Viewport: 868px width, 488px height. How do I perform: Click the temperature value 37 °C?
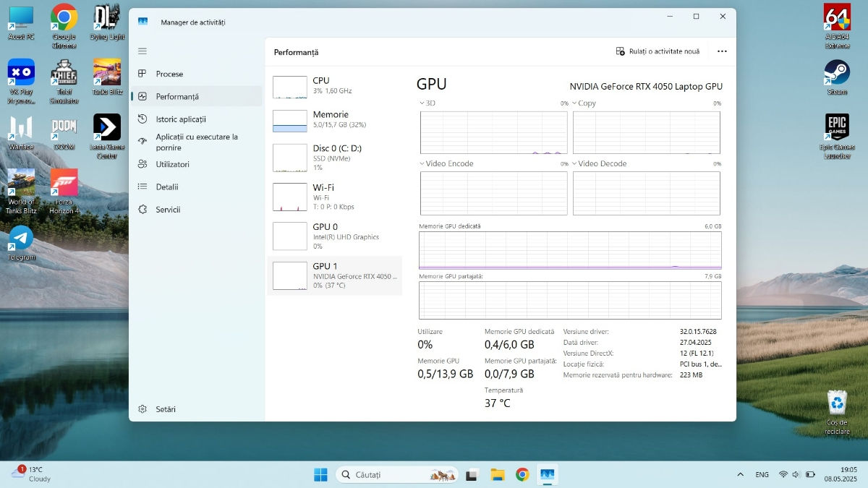click(497, 403)
